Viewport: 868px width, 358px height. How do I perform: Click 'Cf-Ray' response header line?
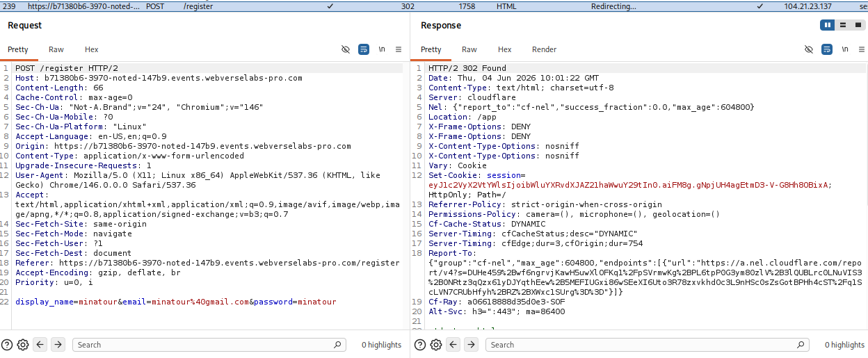pyautogui.click(x=497, y=302)
